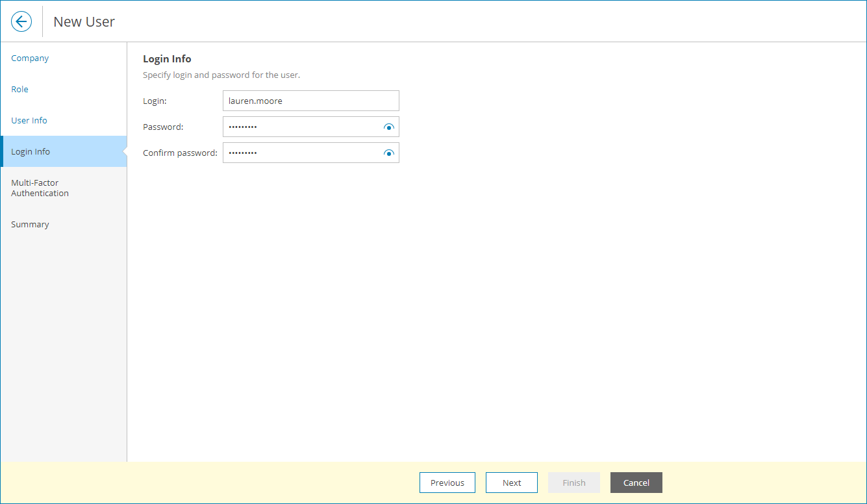
Task: Open the Company wizard step
Action: click(x=29, y=58)
